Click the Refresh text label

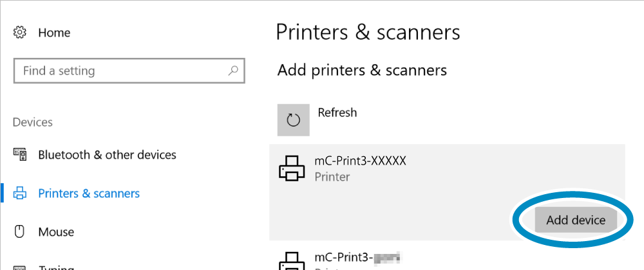coord(337,113)
